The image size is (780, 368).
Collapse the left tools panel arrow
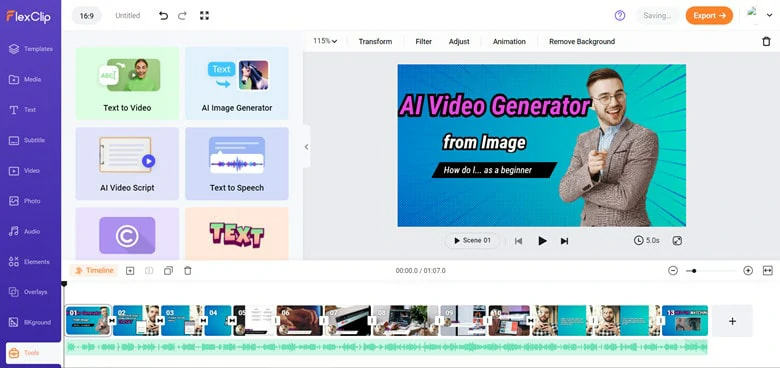click(x=306, y=147)
